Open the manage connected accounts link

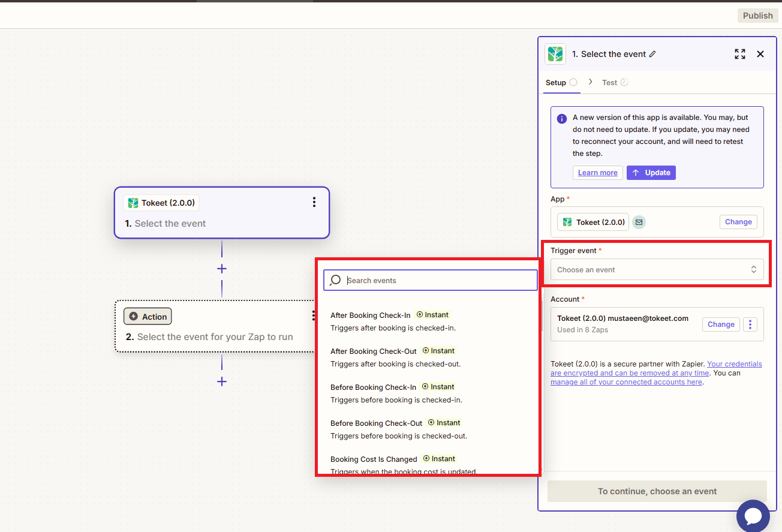point(626,382)
